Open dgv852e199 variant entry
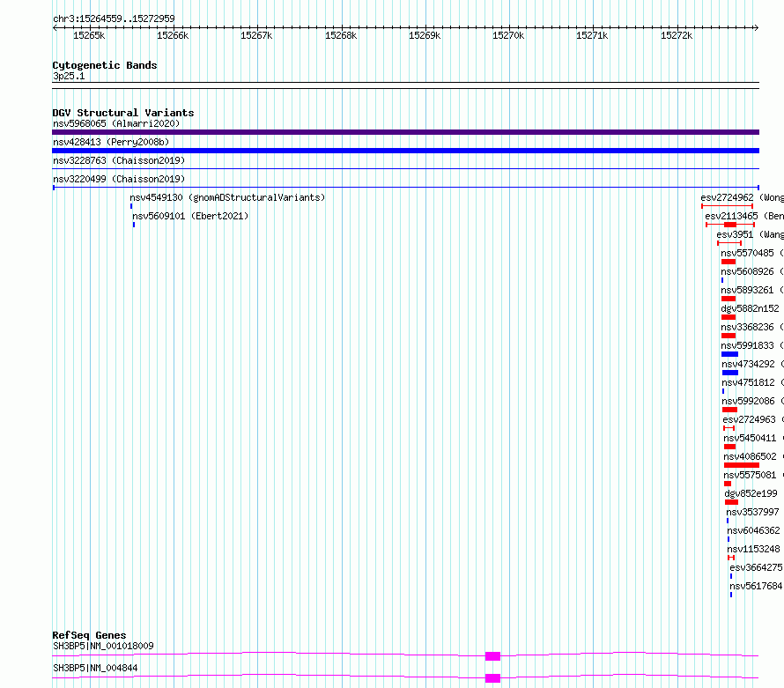 (751, 493)
